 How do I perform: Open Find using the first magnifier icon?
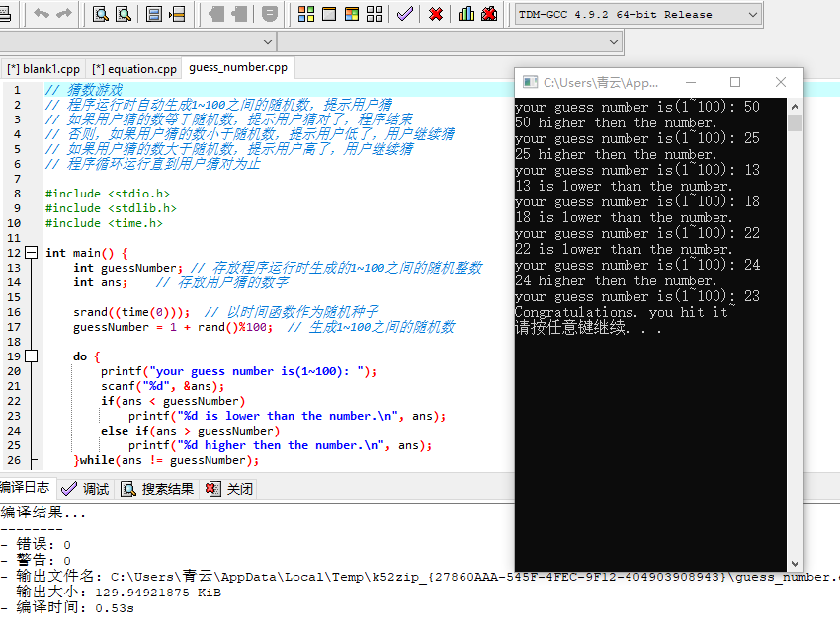point(100,14)
